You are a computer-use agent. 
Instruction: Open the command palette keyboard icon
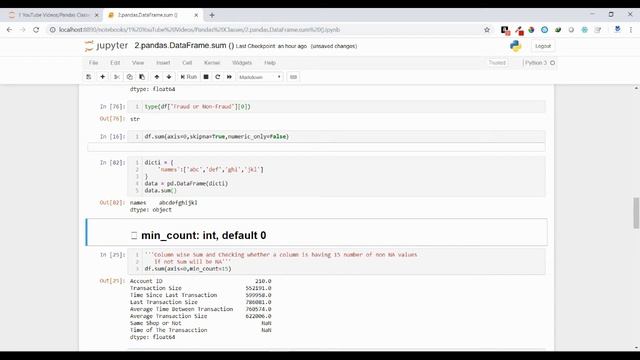[293, 77]
